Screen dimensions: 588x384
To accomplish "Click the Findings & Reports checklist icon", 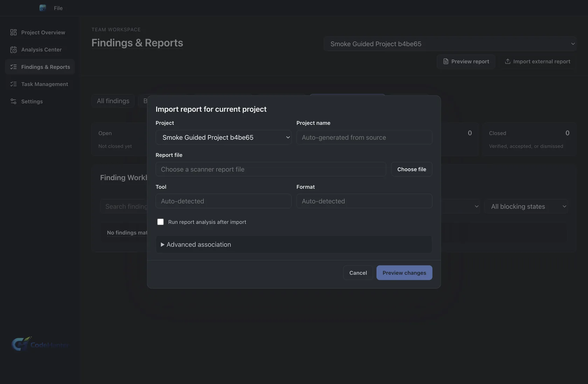I will (14, 67).
